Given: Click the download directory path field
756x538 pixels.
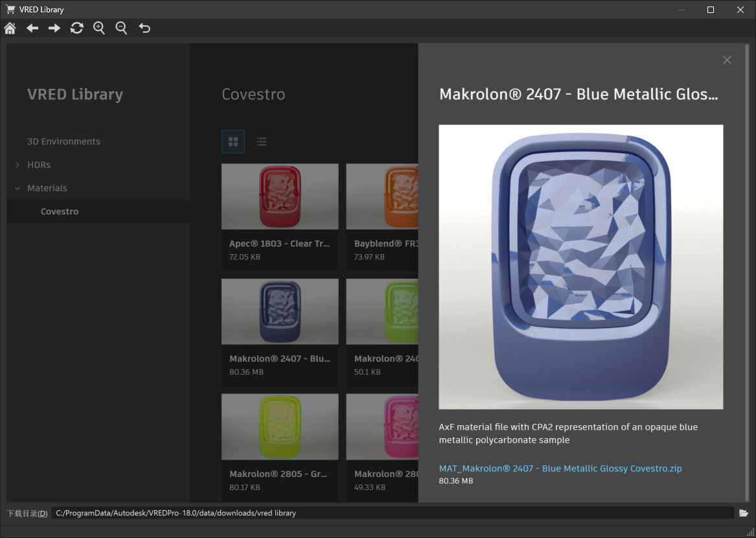Looking at the screenshot, I should tap(393, 513).
